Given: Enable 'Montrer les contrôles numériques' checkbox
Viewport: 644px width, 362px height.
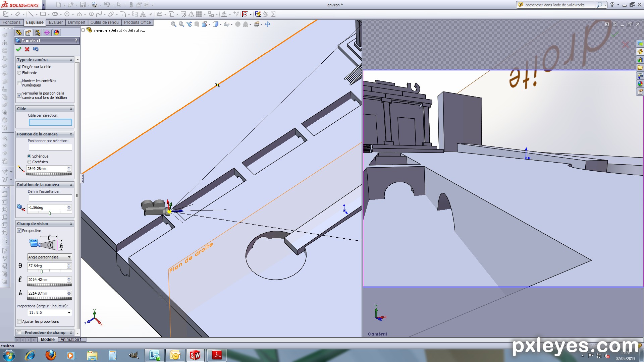Looking at the screenshot, I should coord(19,83).
